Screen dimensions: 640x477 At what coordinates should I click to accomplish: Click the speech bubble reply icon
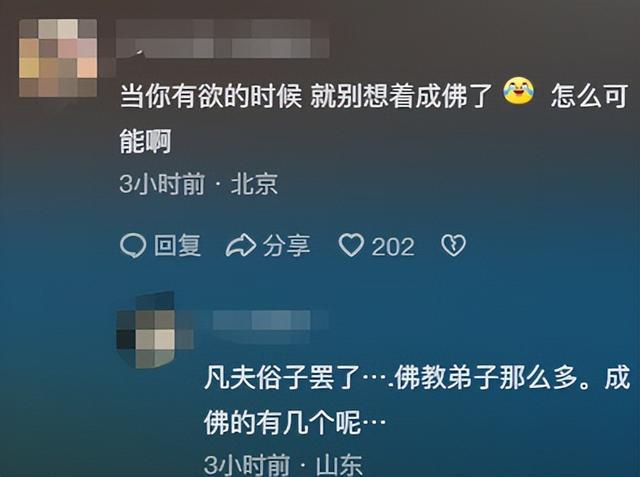pyautogui.click(x=133, y=246)
